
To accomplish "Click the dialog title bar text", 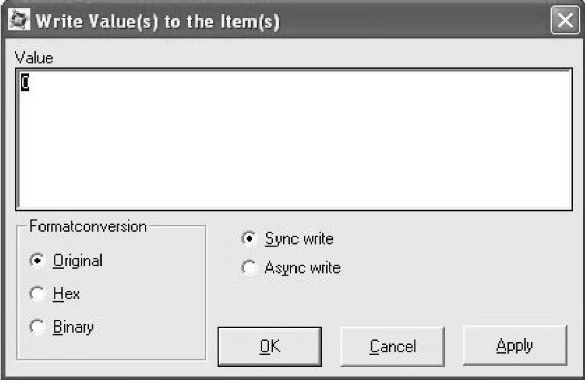I will 157,22.
